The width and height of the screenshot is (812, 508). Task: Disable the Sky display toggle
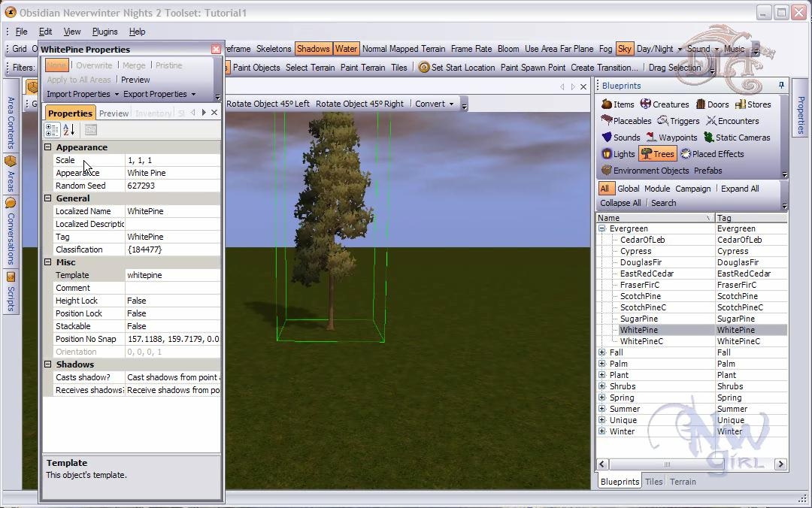coord(624,49)
